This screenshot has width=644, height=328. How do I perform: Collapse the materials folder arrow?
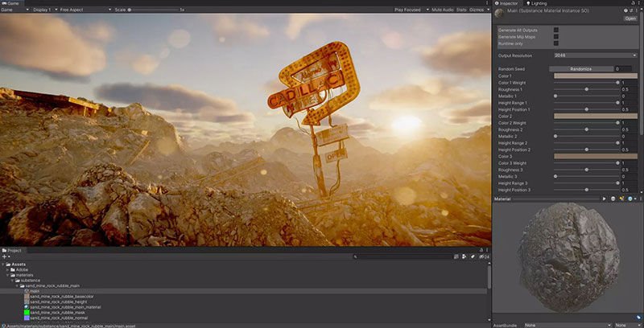[x=7, y=275]
